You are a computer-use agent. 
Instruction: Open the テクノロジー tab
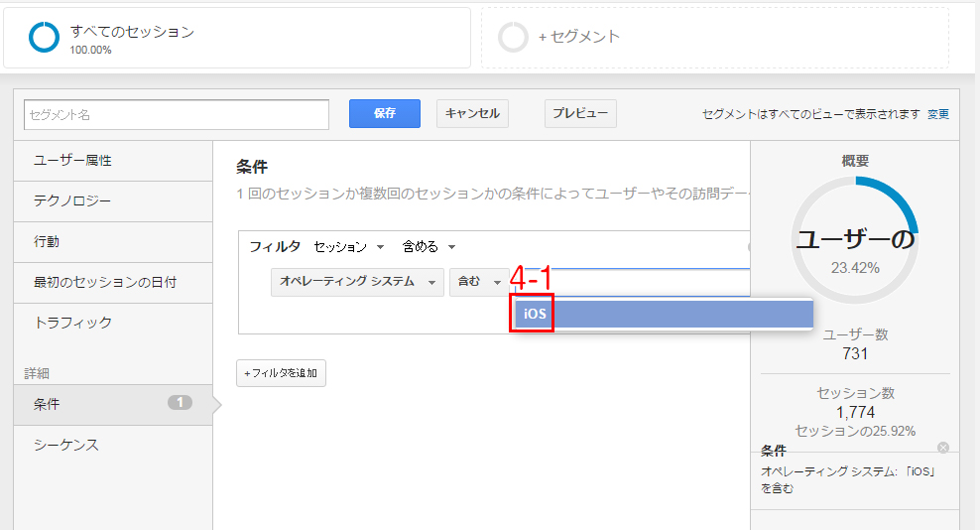(x=113, y=201)
